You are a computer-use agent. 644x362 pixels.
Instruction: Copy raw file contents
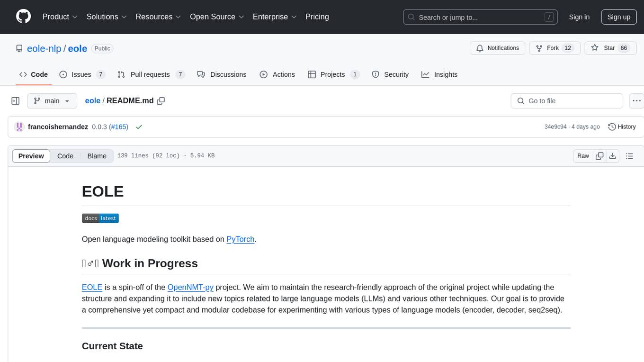(x=599, y=156)
